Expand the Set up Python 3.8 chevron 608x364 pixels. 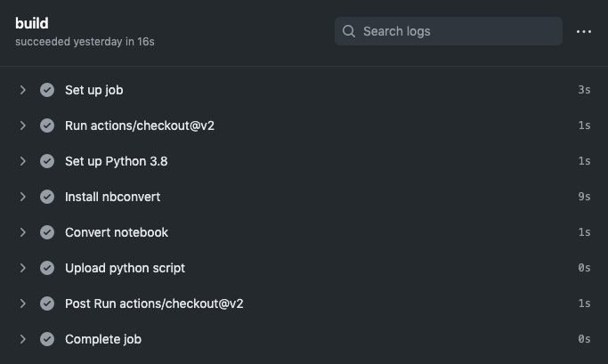(23, 161)
